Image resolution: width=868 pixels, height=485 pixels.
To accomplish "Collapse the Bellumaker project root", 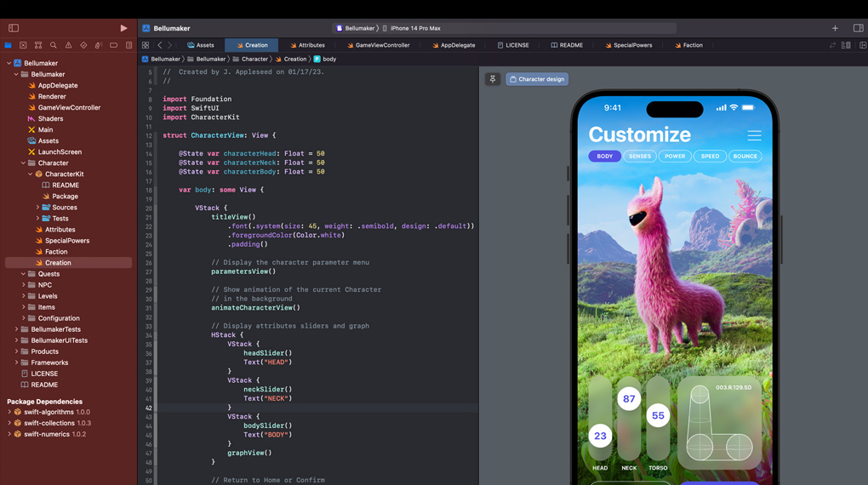I will [9, 63].
